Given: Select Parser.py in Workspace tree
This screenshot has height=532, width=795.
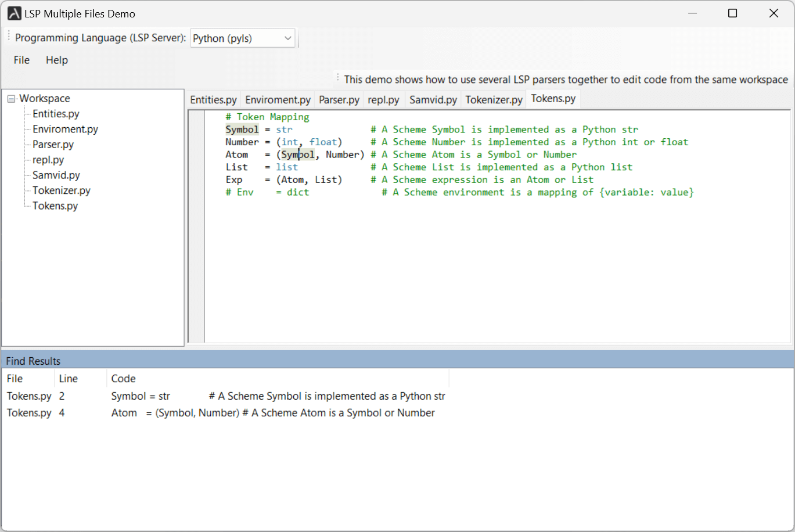Looking at the screenshot, I should 53,145.
